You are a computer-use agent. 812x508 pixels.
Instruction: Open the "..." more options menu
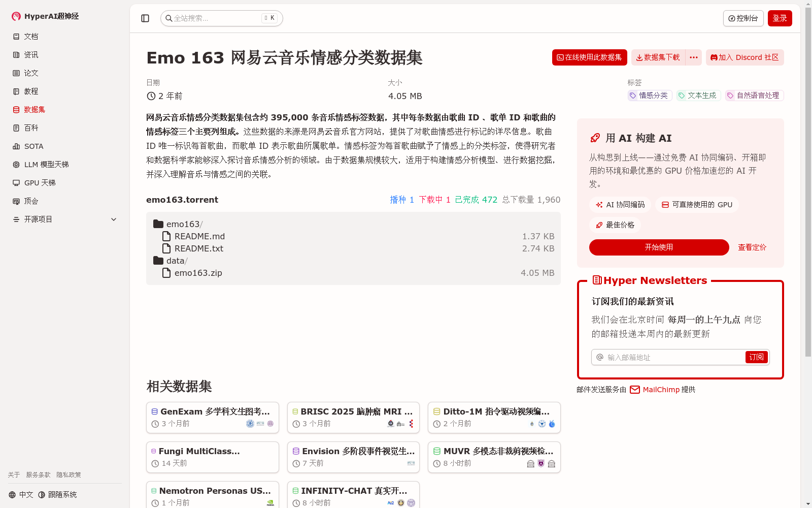tap(693, 57)
